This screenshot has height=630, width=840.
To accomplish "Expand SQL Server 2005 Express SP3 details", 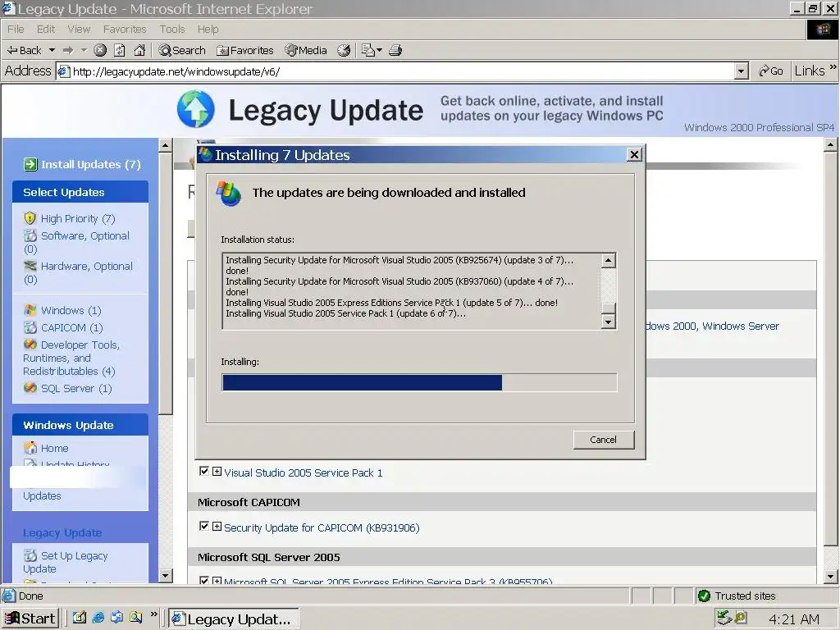I will coord(217,581).
